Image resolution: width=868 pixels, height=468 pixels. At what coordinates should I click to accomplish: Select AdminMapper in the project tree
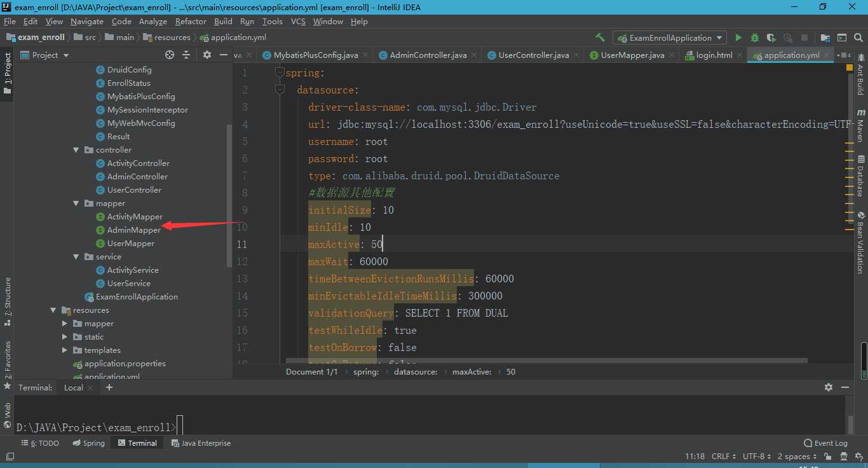click(133, 230)
